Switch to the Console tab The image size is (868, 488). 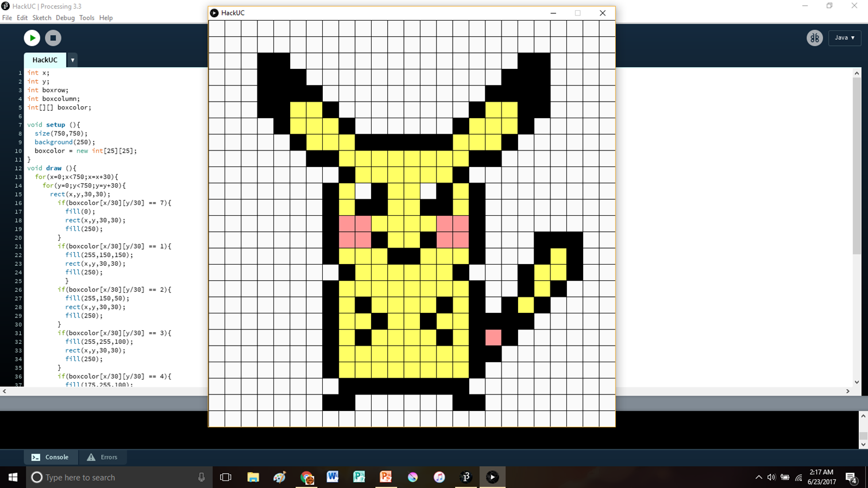tap(51, 457)
